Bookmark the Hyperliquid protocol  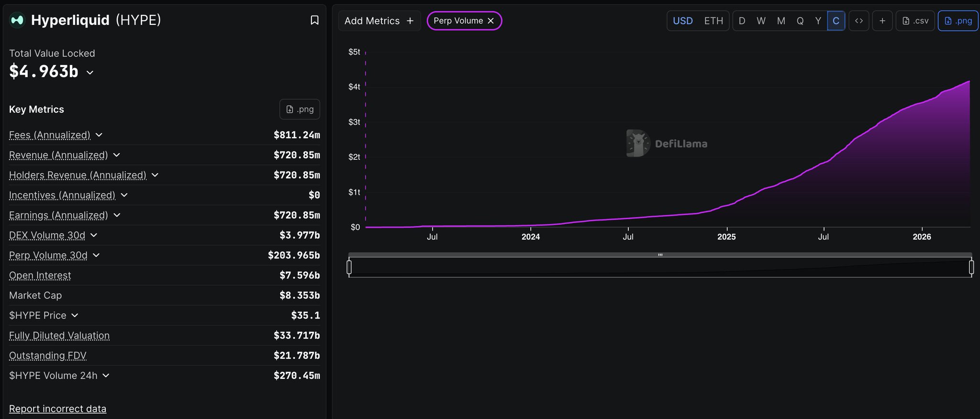click(x=314, y=20)
